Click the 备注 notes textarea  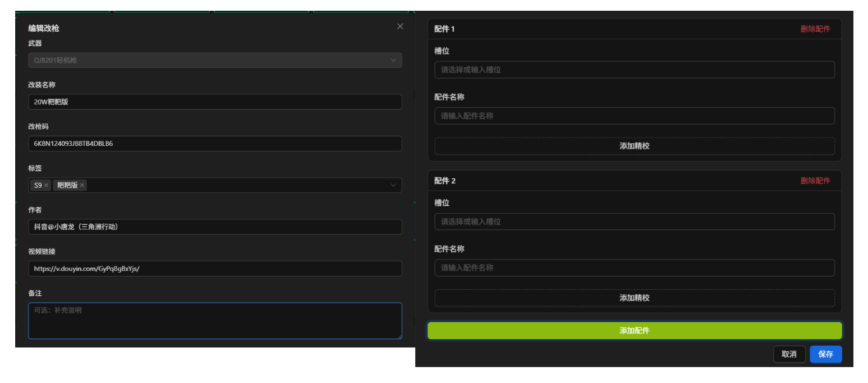(215, 321)
